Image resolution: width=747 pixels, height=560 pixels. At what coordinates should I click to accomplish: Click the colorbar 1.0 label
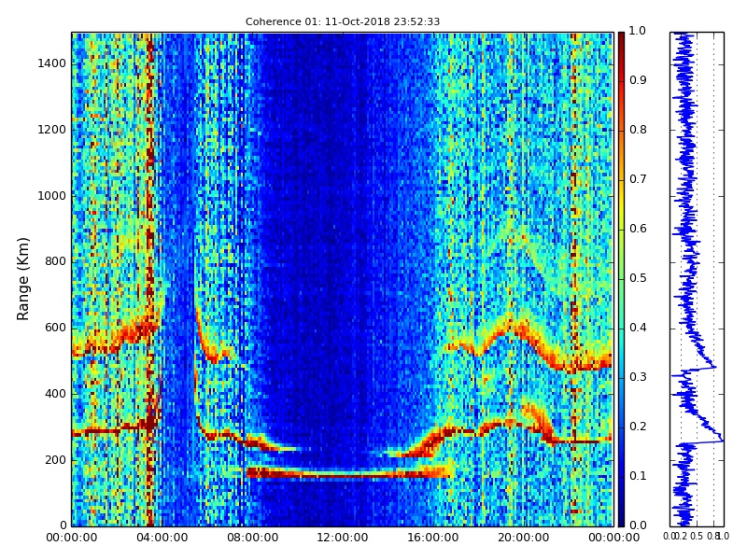pos(638,31)
